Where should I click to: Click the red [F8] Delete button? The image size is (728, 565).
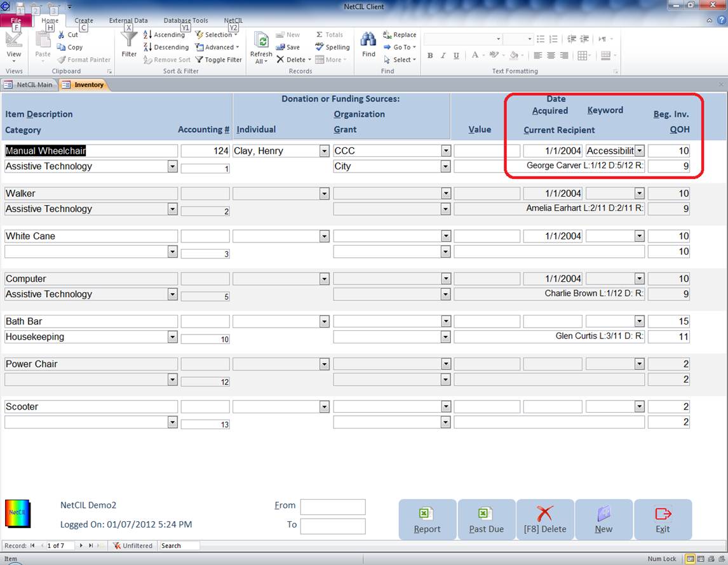click(545, 519)
